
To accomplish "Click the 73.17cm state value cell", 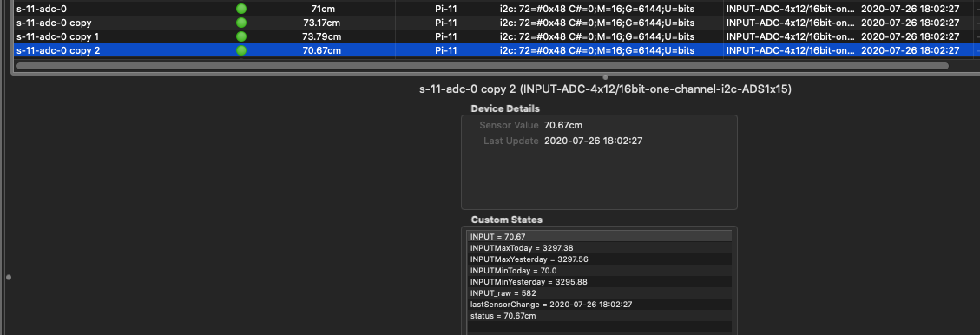I will [322, 23].
